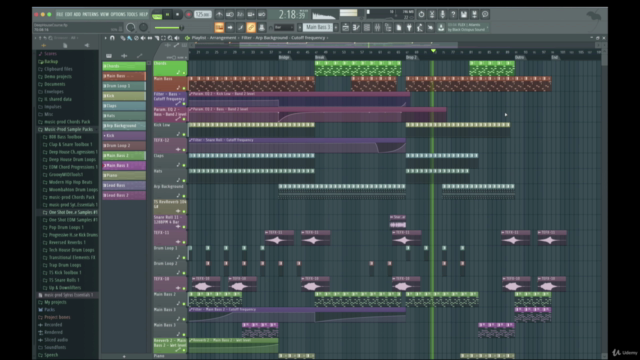Expand the Backup folder in the browser
Image resolution: width=640 pixels, height=360 pixels.
coord(48,62)
